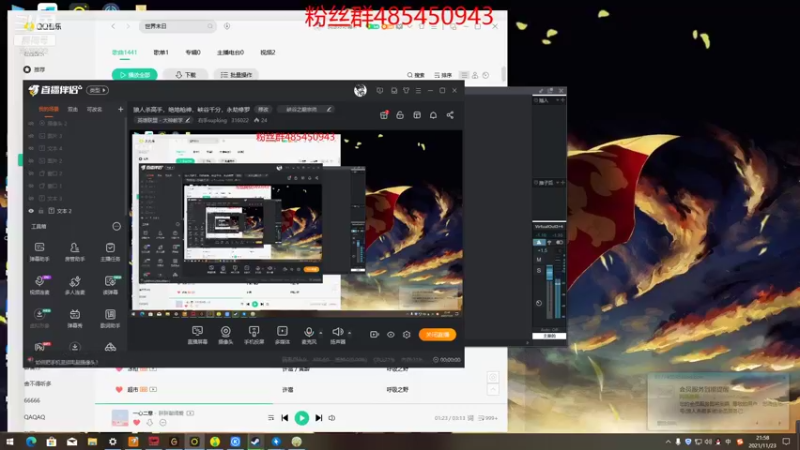Click the QQ Music volume speaker control
800x450 pixels.
332,418
